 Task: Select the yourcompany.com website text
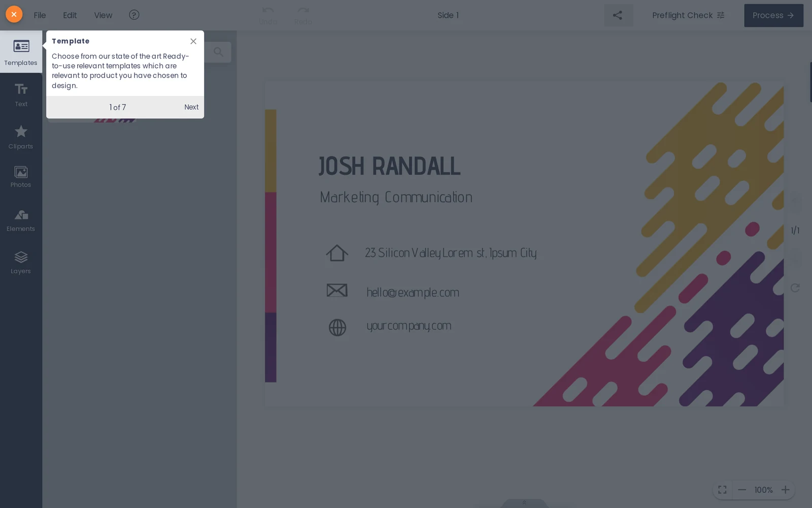[x=409, y=326]
